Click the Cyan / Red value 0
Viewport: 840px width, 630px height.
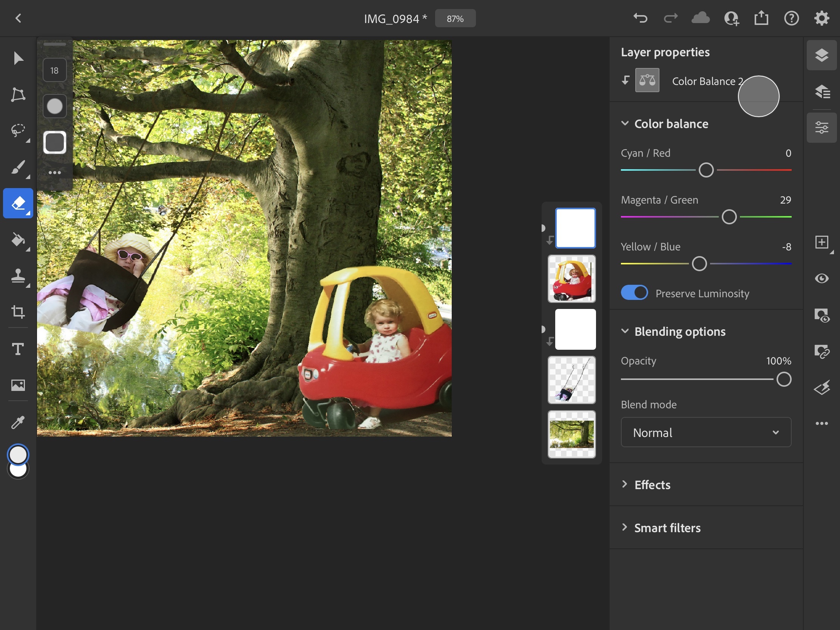click(788, 153)
